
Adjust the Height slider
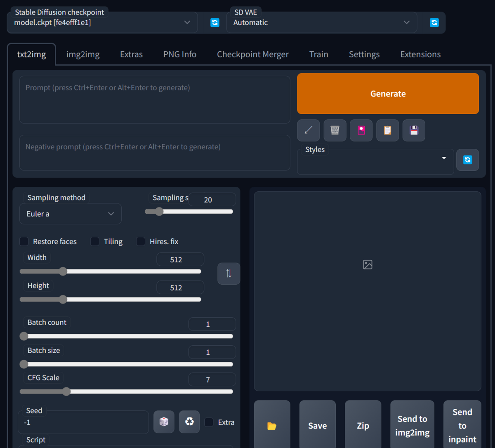[x=111, y=299]
